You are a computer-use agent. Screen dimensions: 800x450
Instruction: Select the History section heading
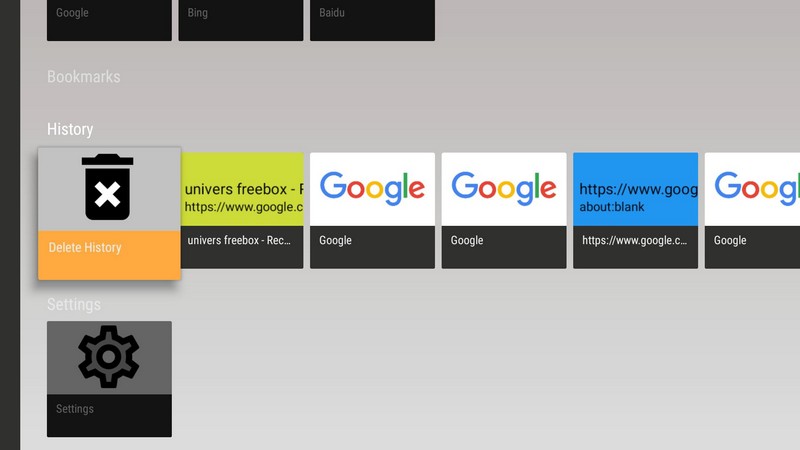click(x=70, y=129)
